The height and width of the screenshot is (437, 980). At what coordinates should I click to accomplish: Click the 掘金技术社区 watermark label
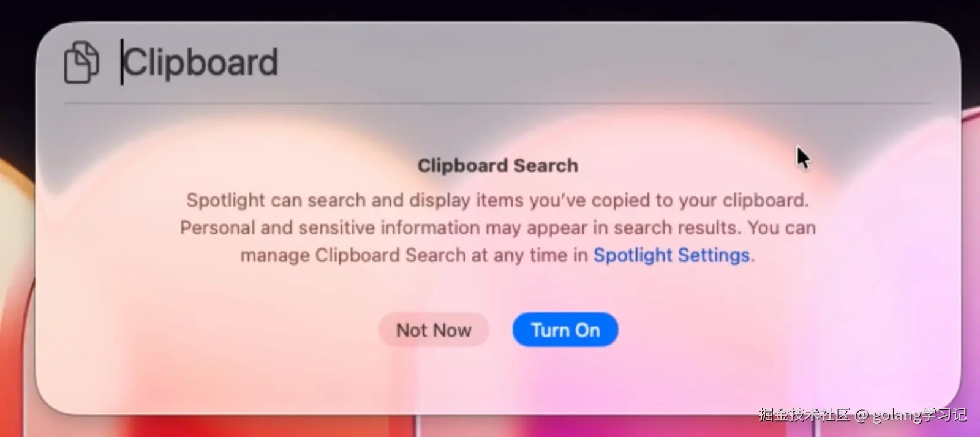click(x=804, y=414)
